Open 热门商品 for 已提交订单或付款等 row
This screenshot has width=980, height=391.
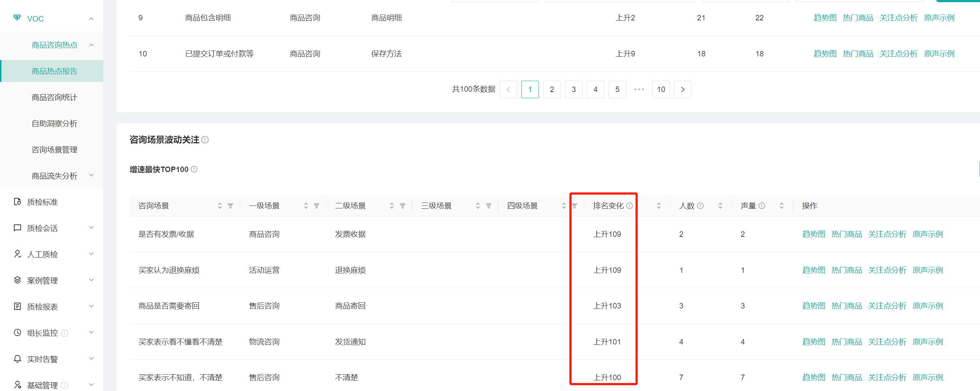tap(858, 54)
